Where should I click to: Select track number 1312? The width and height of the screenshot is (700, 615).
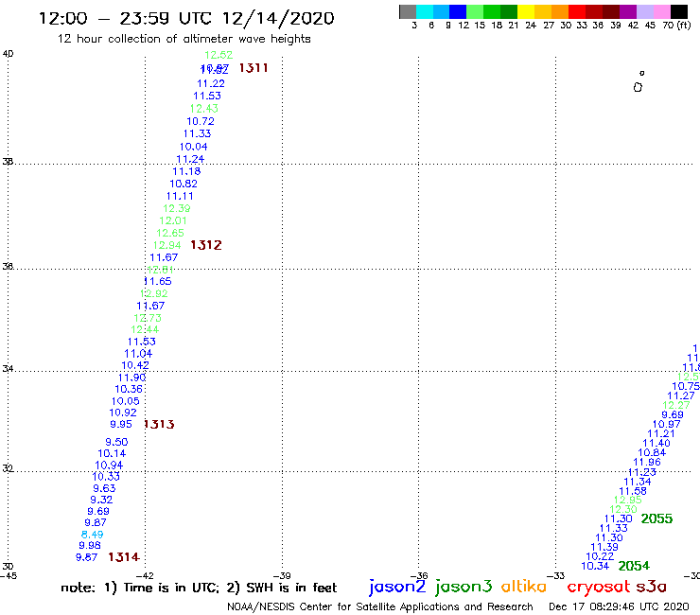coord(206,245)
